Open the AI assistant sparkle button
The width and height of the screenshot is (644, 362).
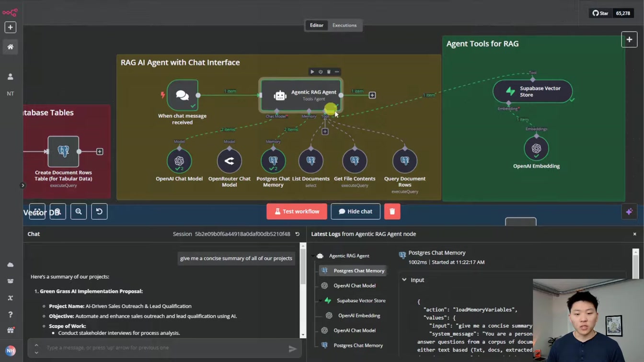point(629,212)
